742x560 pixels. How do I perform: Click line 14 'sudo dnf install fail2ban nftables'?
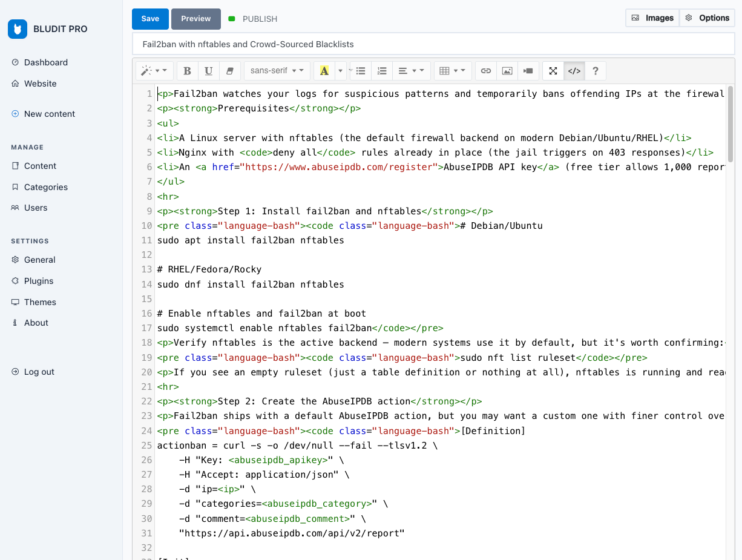pyautogui.click(x=251, y=285)
